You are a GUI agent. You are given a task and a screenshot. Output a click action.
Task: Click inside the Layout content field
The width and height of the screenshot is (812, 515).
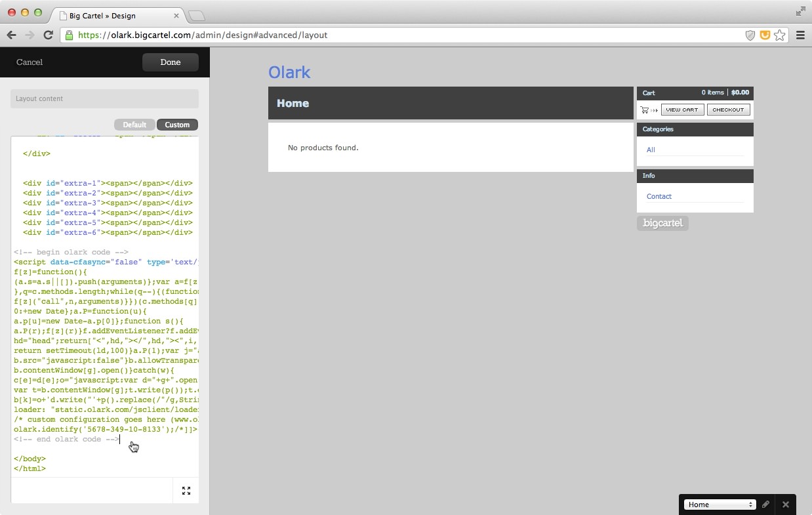pyautogui.click(x=104, y=98)
